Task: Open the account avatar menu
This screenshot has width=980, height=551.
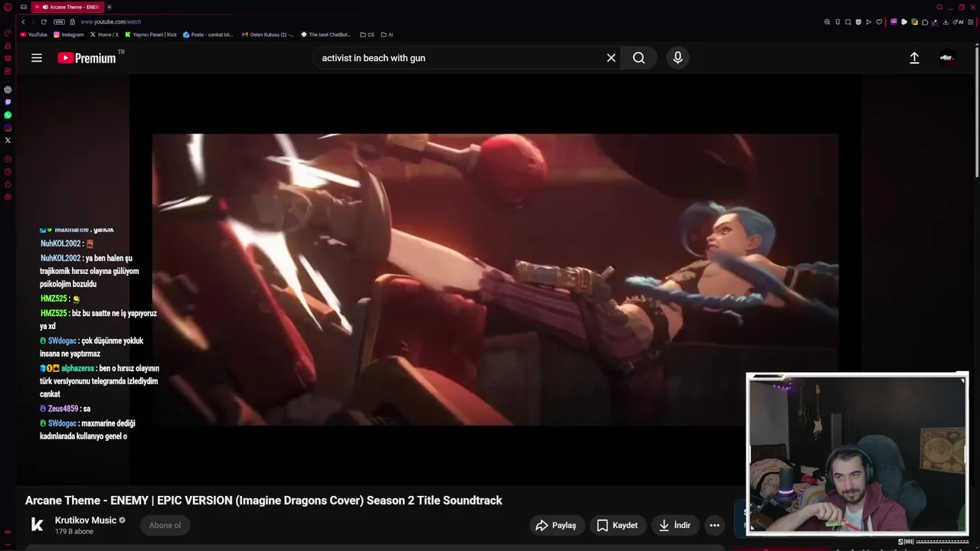Action: pyautogui.click(x=948, y=58)
